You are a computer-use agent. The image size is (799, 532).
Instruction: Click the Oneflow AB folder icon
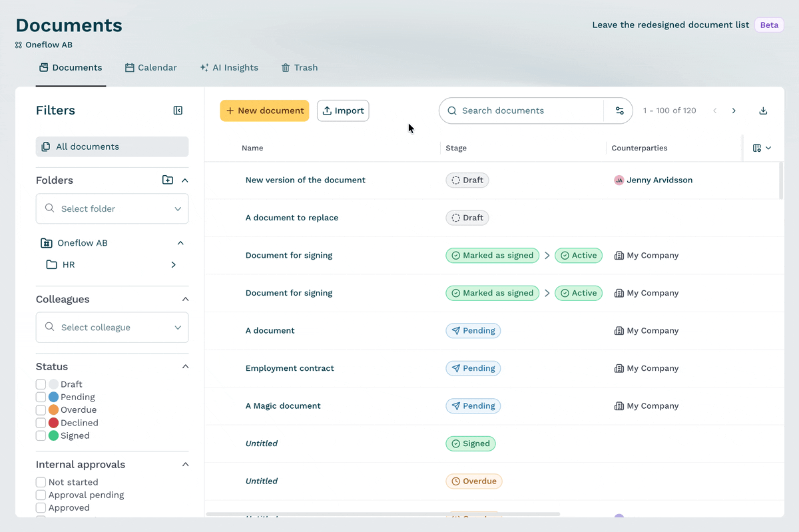[x=46, y=243]
